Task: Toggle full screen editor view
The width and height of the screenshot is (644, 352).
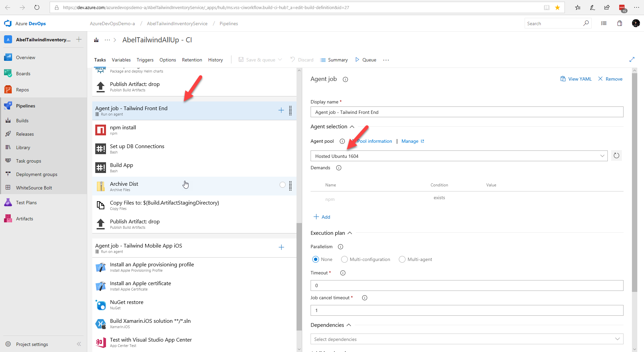Action: (632, 59)
